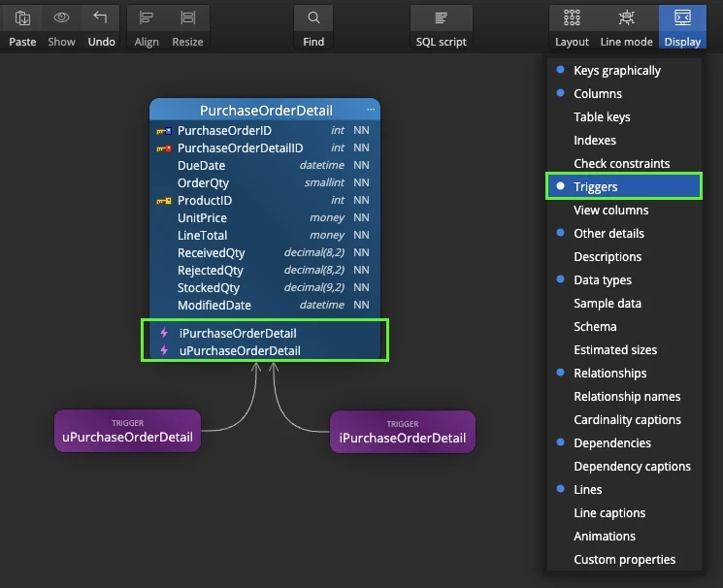The width and height of the screenshot is (723, 588).
Task: Select the StockedQty column row
Action: coord(265,288)
